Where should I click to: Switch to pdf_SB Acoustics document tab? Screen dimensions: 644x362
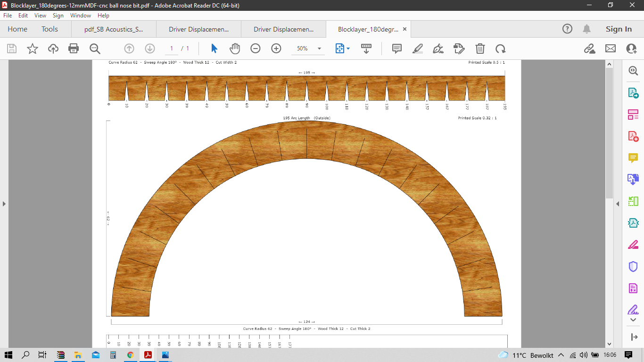click(x=114, y=29)
